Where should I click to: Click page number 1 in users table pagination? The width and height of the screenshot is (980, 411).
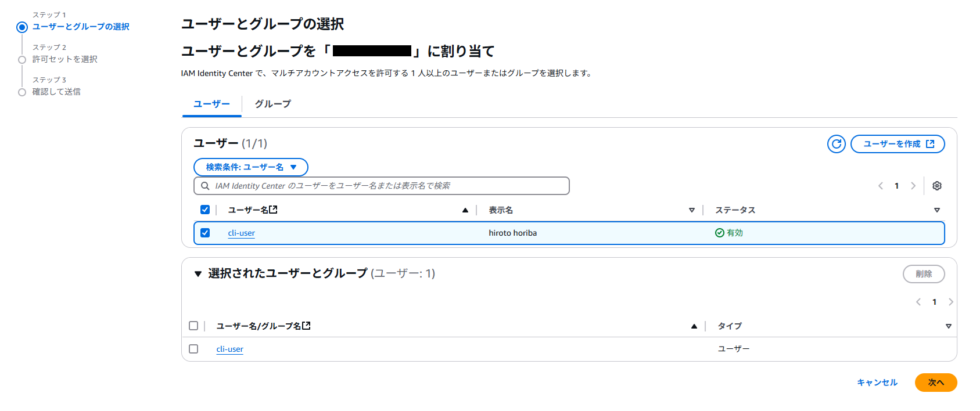coord(897,186)
